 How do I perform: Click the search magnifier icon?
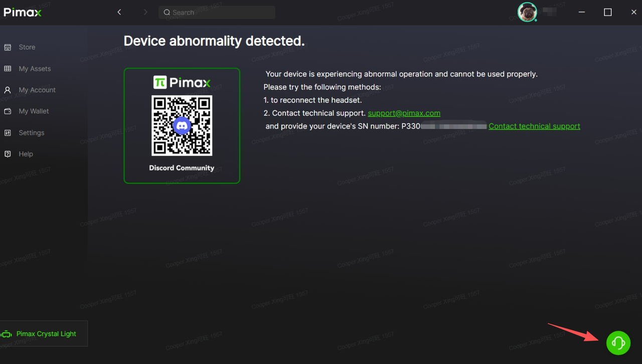pyautogui.click(x=167, y=13)
